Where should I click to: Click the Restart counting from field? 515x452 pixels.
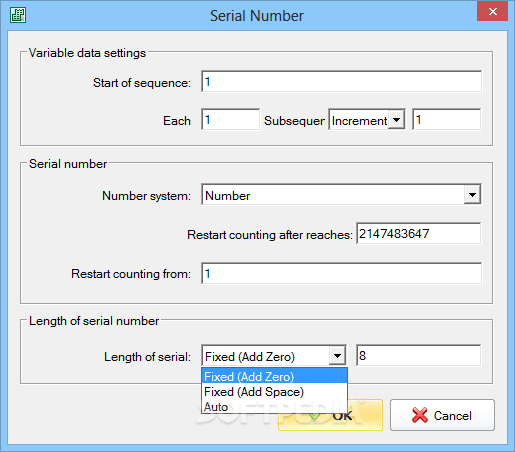point(341,273)
